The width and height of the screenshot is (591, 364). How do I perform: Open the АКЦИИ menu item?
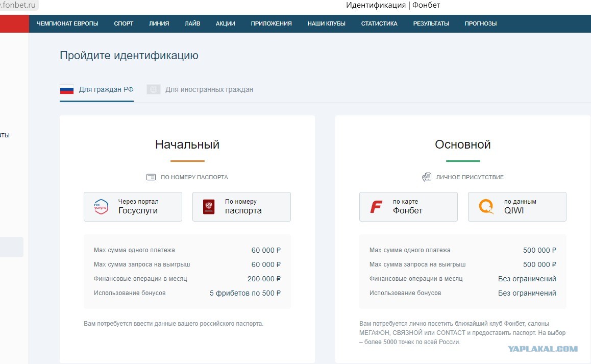[226, 23]
